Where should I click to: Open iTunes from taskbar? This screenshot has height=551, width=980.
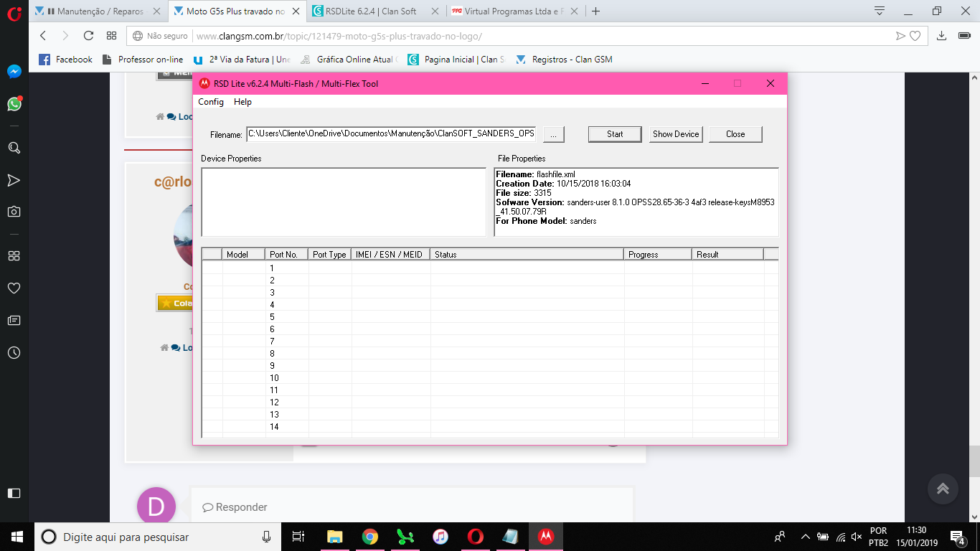(x=440, y=537)
